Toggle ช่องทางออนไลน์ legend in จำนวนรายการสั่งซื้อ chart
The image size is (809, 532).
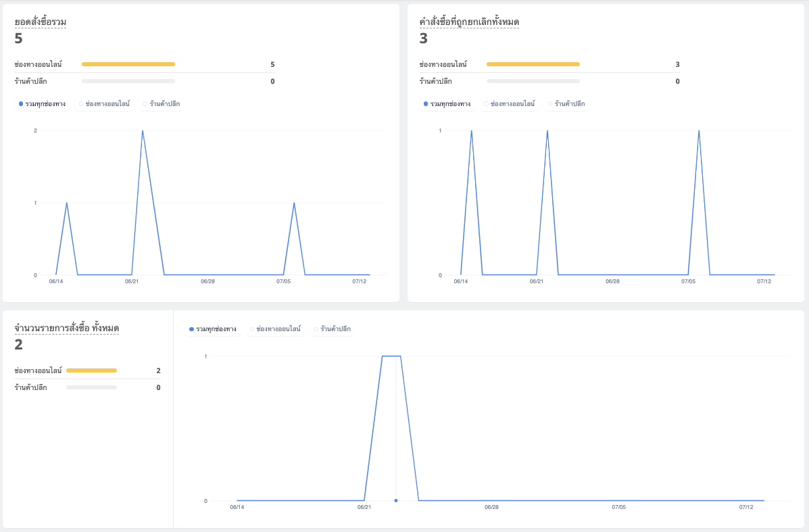(276, 329)
